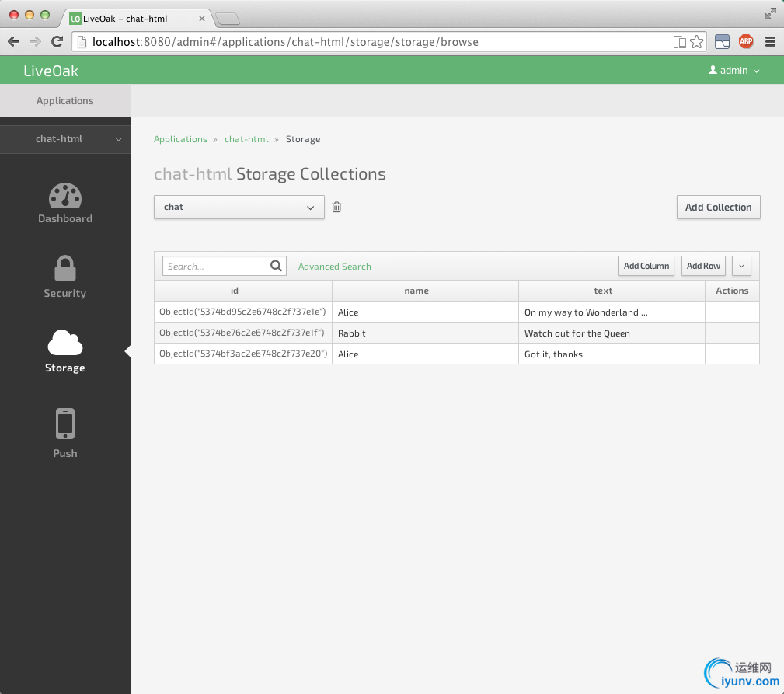Select ObjectId ending 737e20 cell
The image size is (784, 694).
pos(243,354)
